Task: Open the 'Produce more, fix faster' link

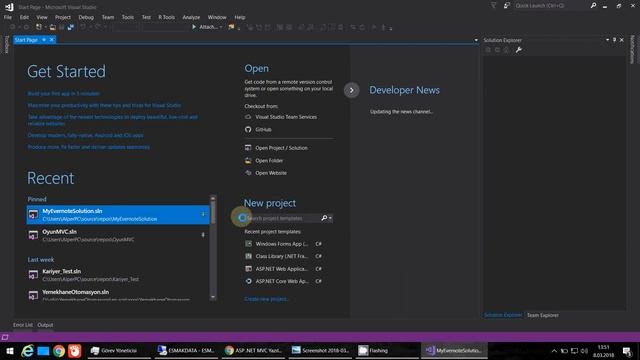Action: (89, 147)
